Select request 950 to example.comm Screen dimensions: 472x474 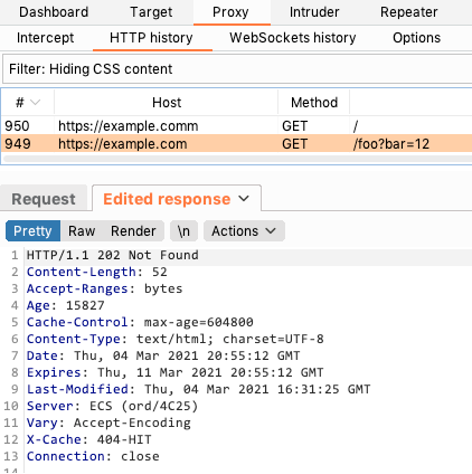[237, 126]
